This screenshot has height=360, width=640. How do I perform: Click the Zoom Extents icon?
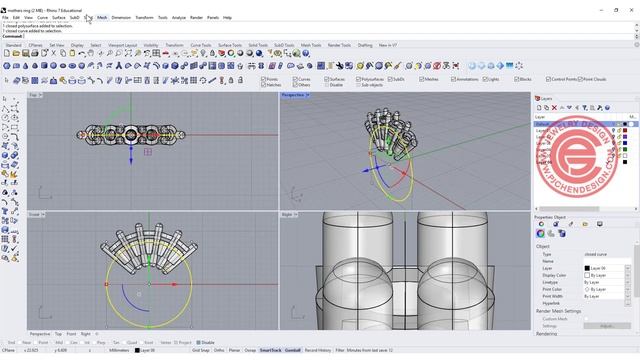pyautogui.click(x=128, y=53)
